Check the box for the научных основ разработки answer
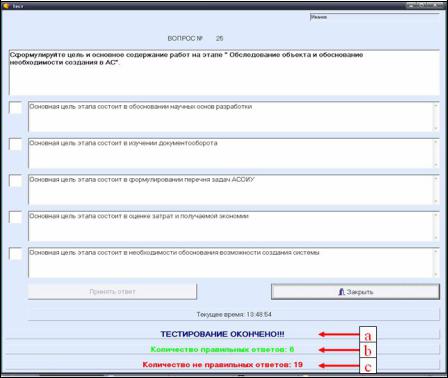The width and height of the screenshot is (448, 378). [15, 108]
